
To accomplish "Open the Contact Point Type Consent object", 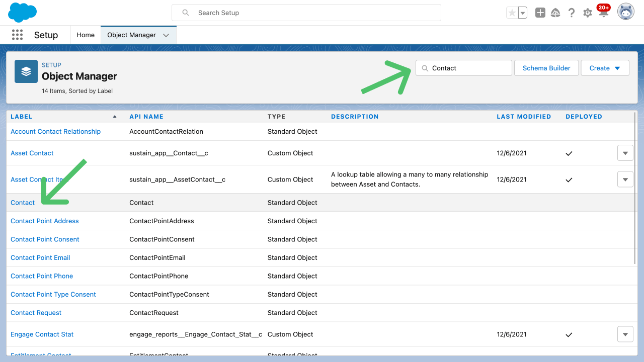I will 53,294.
